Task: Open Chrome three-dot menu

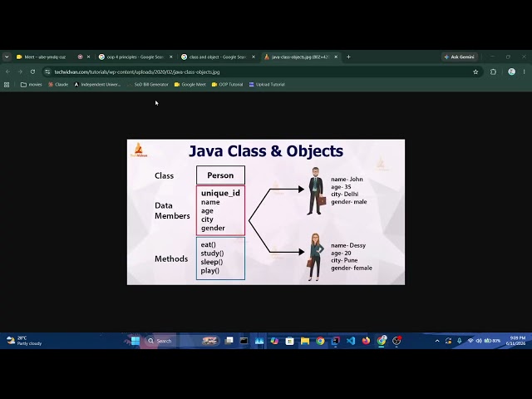Action: tap(525, 72)
